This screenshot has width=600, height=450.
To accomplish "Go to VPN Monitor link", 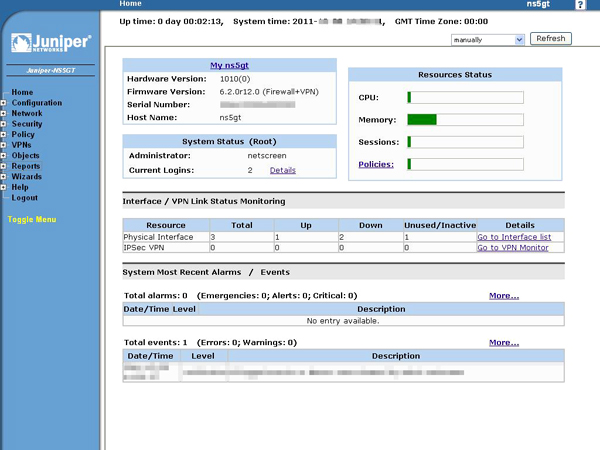I will tap(513, 248).
